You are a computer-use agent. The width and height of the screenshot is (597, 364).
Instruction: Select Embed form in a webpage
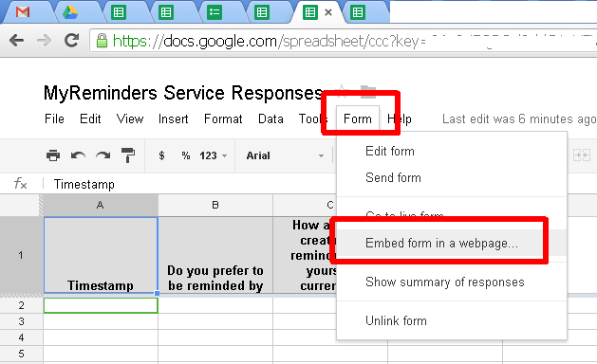pyautogui.click(x=452, y=243)
